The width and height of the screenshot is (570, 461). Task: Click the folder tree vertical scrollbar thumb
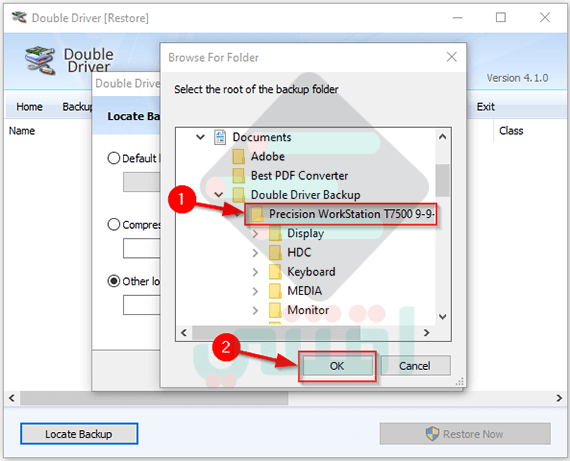pyautogui.click(x=442, y=180)
